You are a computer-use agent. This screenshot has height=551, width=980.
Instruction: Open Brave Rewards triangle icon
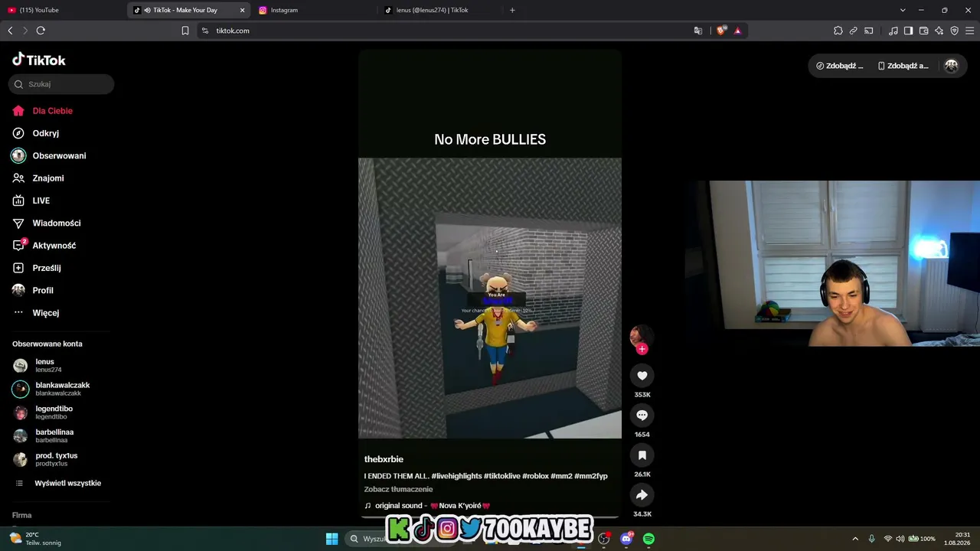point(737,31)
